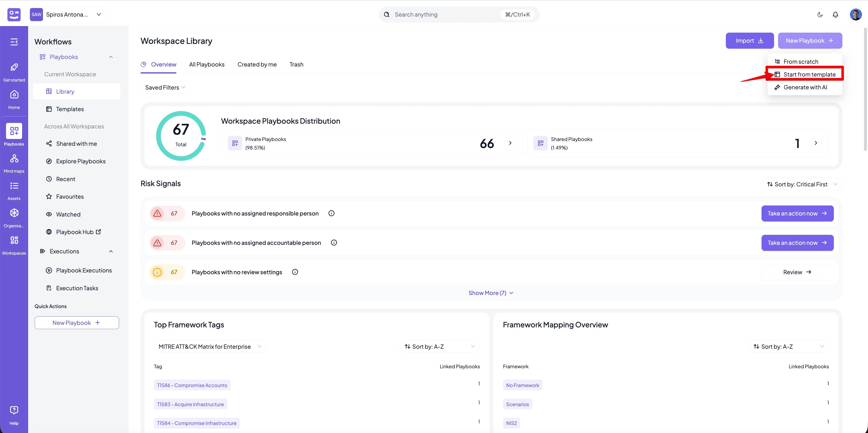Open notifications bell

click(835, 15)
